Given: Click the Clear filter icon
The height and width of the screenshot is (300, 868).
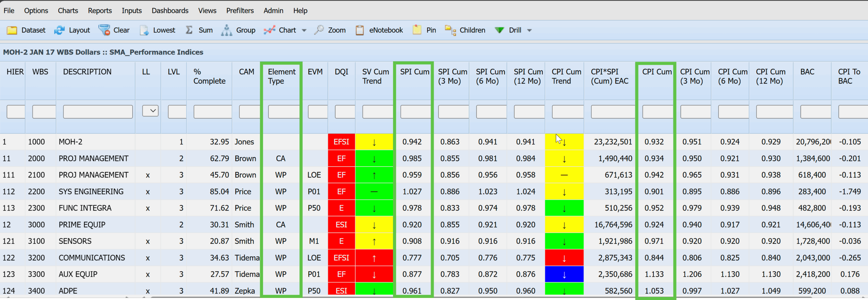Looking at the screenshot, I should [104, 30].
